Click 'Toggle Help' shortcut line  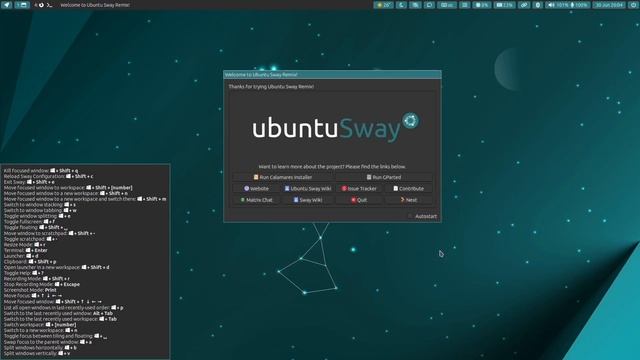click(24, 273)
